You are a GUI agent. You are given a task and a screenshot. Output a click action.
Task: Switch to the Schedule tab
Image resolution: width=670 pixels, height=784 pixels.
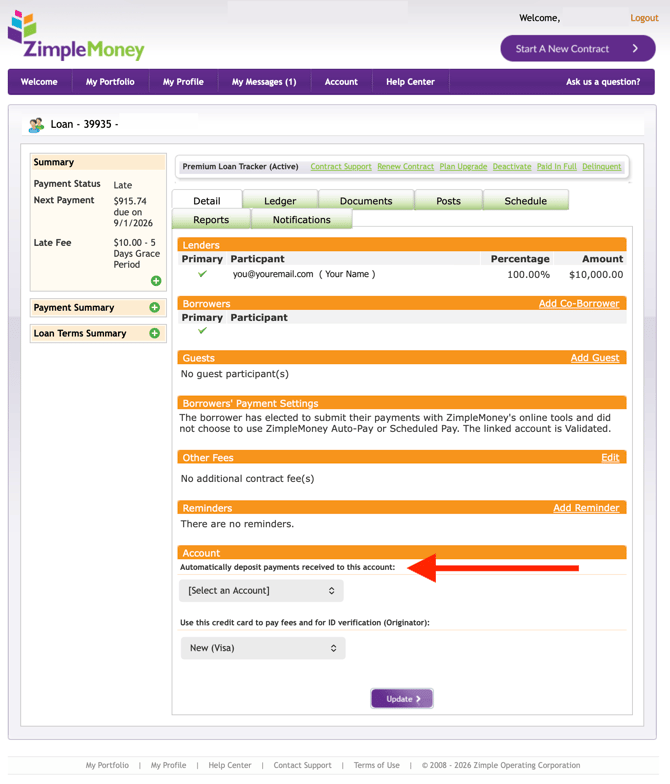pyautogui.click(x=526, y=200)
